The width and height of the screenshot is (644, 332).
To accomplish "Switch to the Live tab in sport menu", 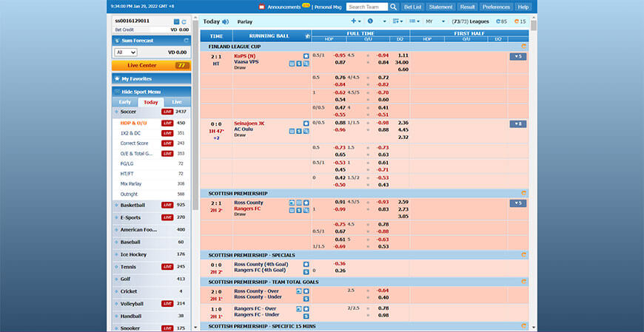I will coord(177,102).
